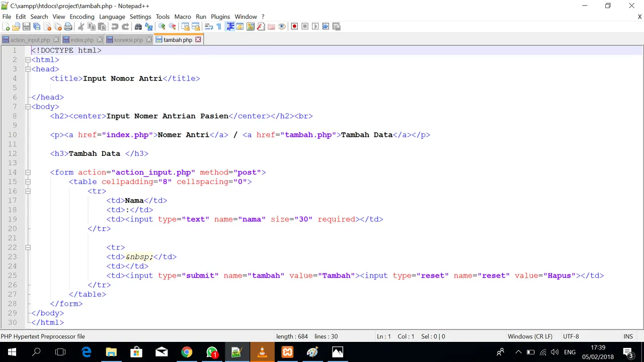Open the Macro menu
Screen dimensions: 644x362
pos(183,17)
